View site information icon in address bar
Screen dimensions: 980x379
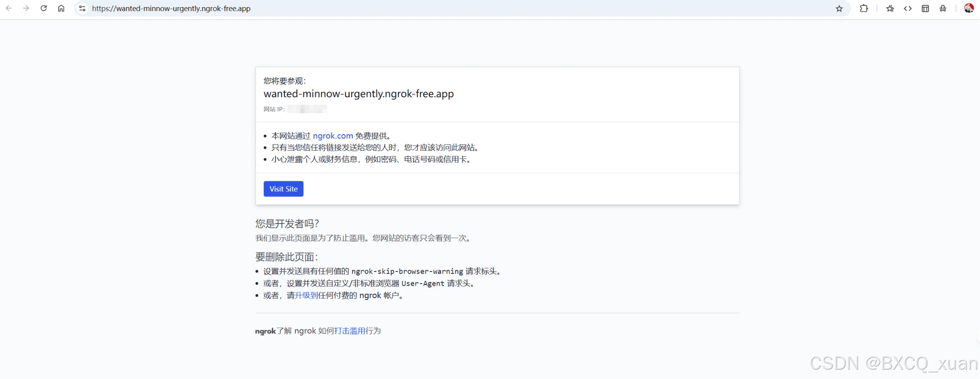[x=82, y=8]
